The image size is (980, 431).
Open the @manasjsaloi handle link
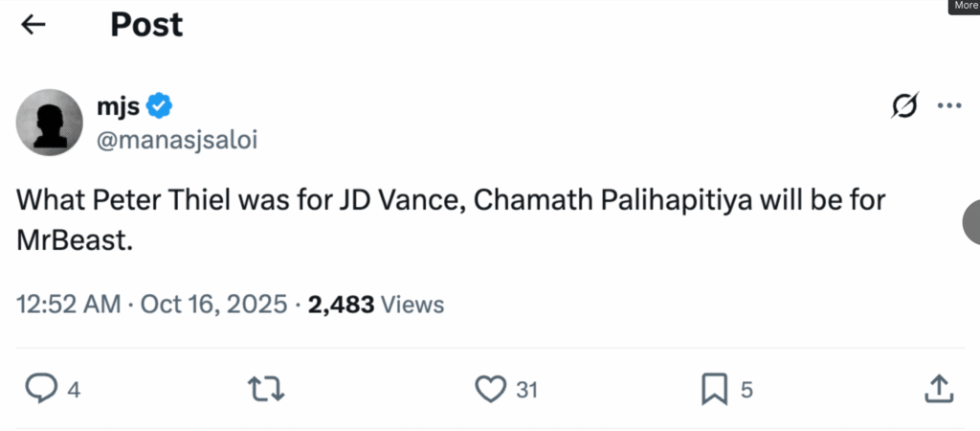coord(176,140)
